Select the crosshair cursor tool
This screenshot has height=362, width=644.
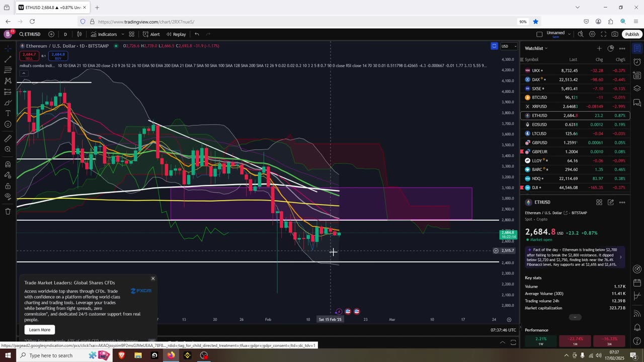8,48
